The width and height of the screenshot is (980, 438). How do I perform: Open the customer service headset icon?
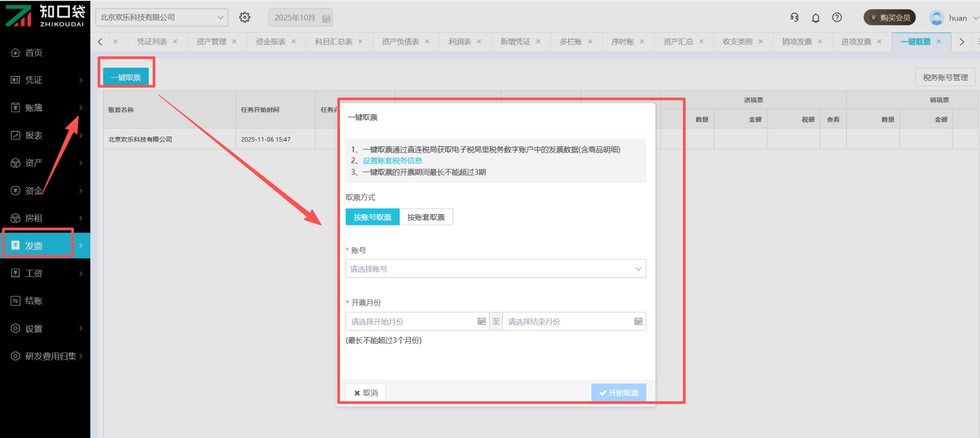click(x=794, y=17)
